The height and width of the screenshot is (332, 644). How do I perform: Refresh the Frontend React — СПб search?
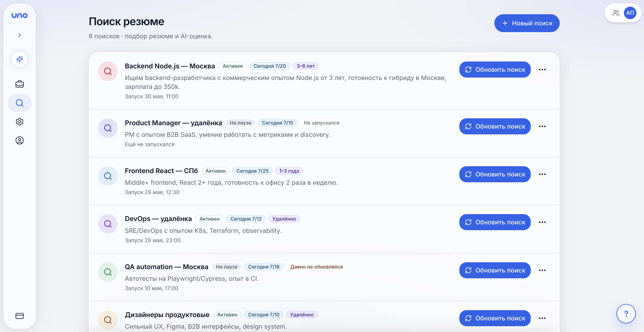coord(495,174)
